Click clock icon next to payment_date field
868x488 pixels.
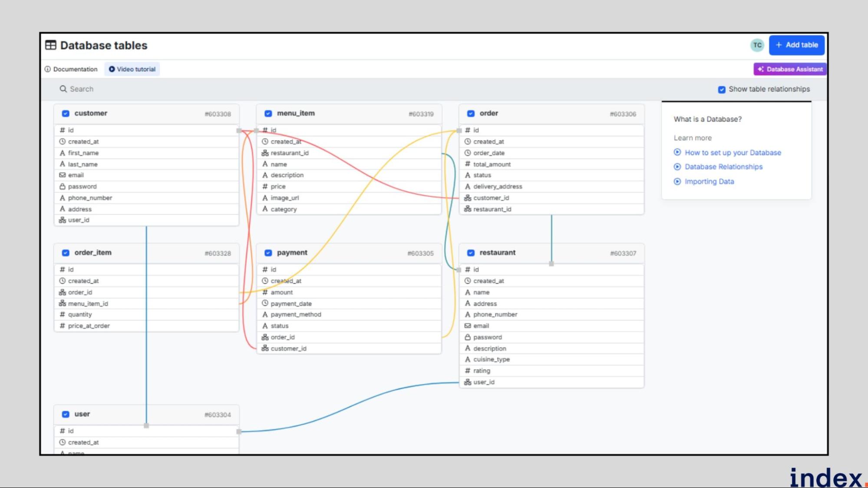[x=265, y=303]
